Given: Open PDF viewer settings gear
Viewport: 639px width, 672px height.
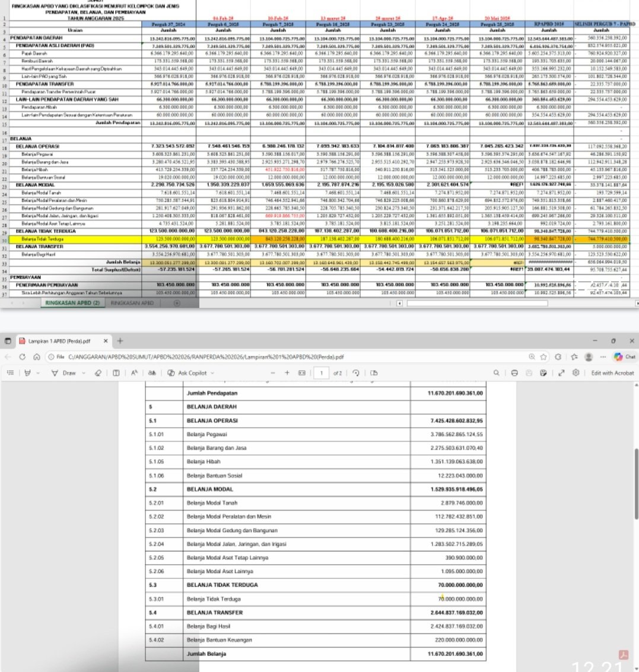Looking at the screenshot, I should click(x=576, y=373).
